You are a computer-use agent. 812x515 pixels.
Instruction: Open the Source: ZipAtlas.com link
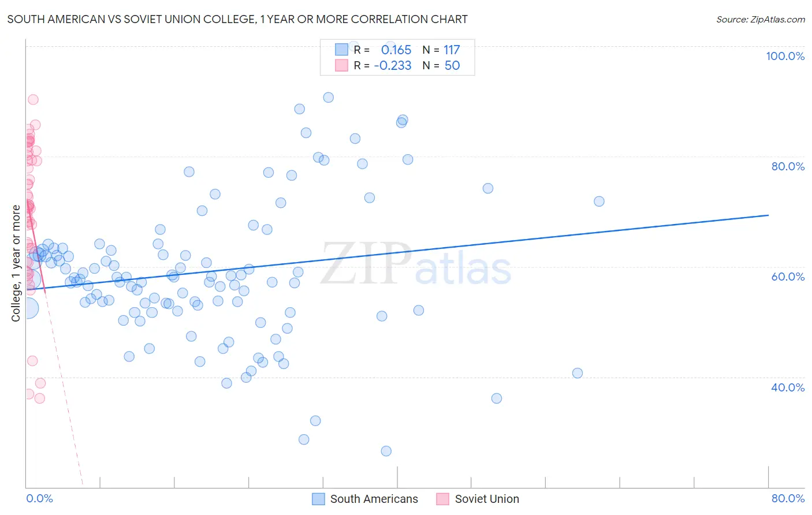[761, 19]
